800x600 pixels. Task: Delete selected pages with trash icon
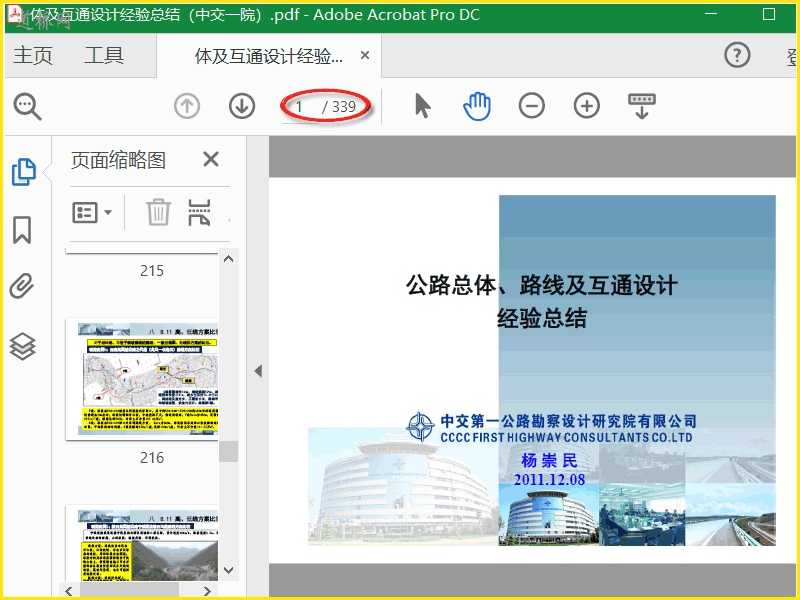click(158, 212)
